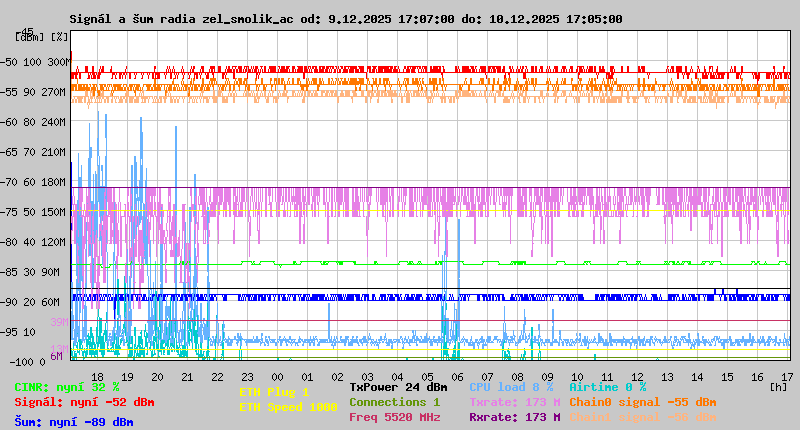This screenshot has height=430, width=800.
Task: Click the '-100' dBm axis label
Action: [x=21, y=362]
